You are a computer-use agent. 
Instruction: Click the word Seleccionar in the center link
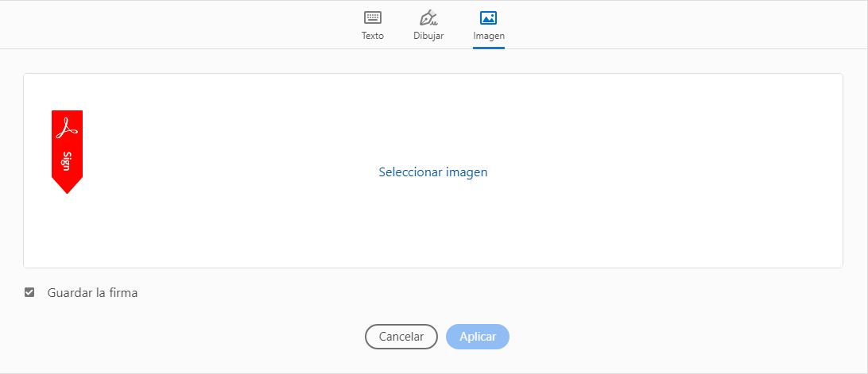(410, 172)
